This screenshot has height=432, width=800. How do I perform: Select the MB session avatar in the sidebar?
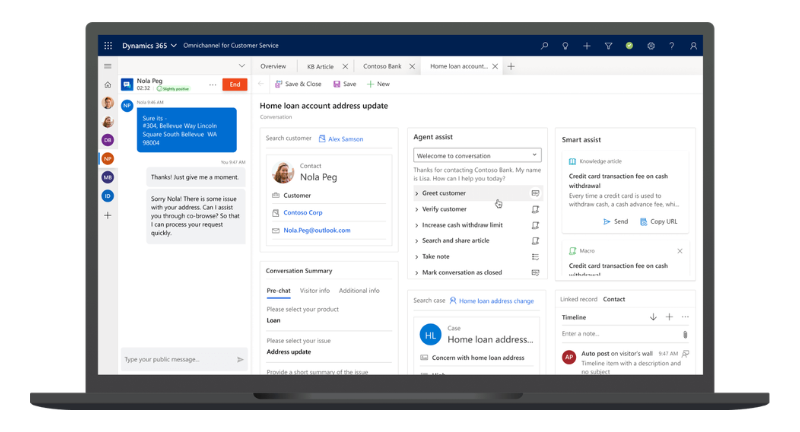click(108, 177)
